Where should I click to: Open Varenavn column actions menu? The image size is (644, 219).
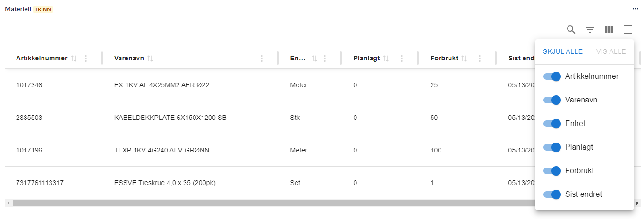click(x=262, y=59)
